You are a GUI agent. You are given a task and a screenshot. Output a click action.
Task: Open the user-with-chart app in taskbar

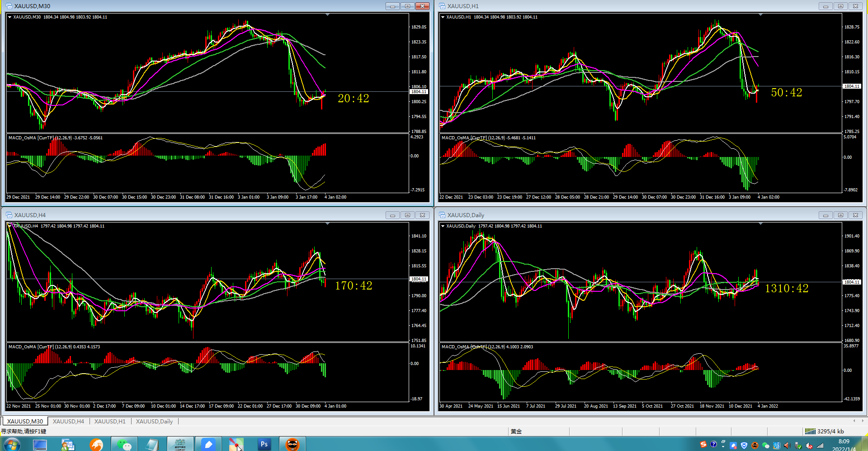[x=68, y=445]
